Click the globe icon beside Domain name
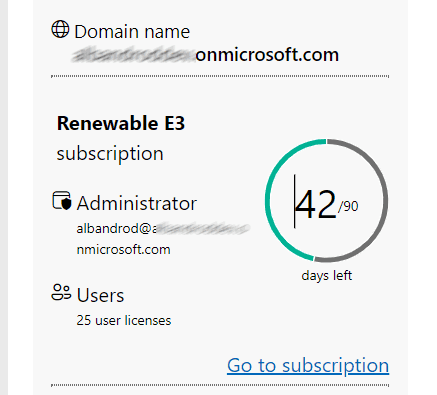Image resolution: width=437 pixels, height=395 pixels. click(60, 29)
